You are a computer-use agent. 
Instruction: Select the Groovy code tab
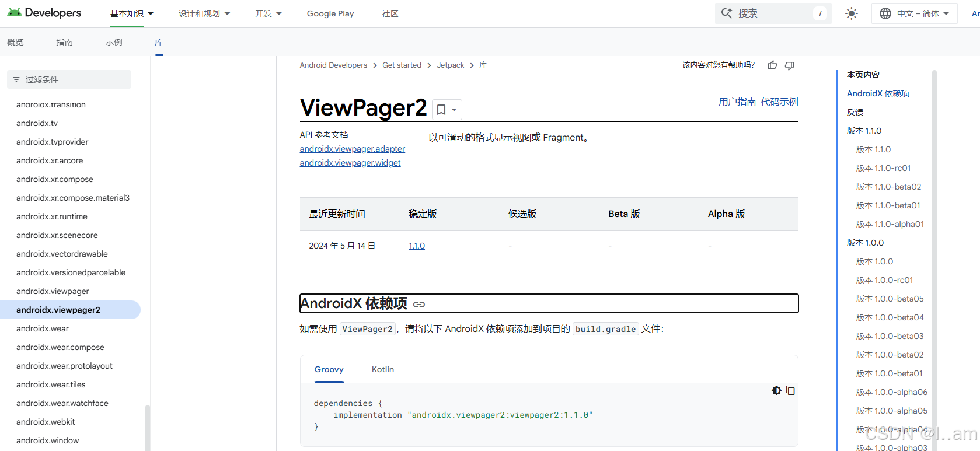(x=329, y=369)
